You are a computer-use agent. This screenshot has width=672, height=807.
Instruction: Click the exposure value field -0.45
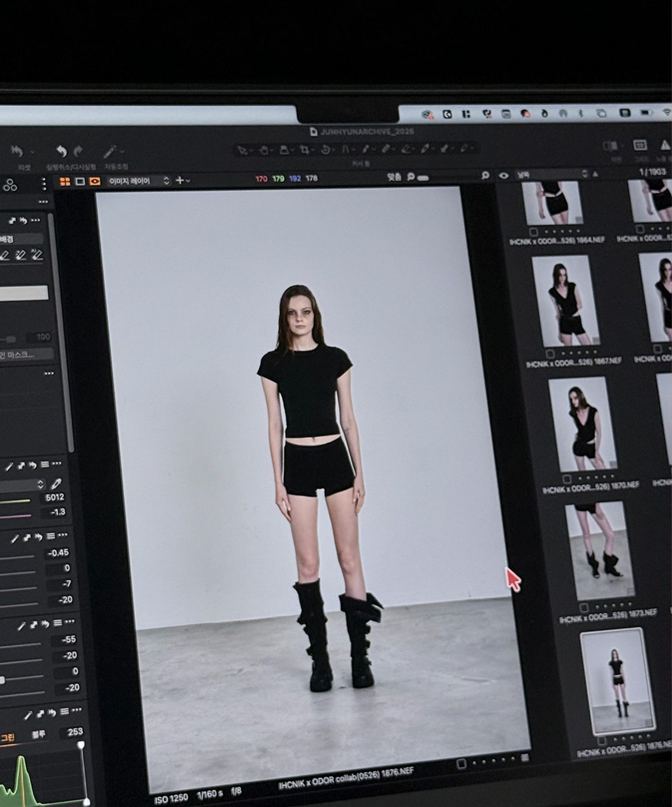point(58,553)
